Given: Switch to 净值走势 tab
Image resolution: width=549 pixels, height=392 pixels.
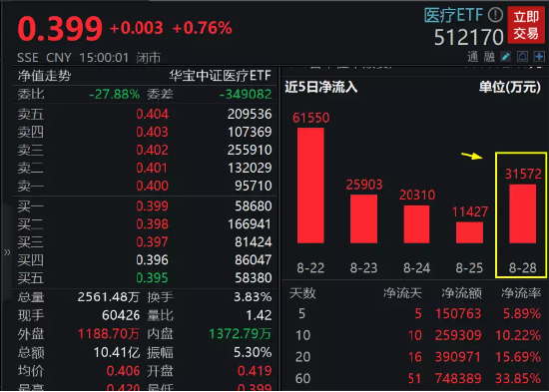Looking at the screenshot, I should 44,76.
